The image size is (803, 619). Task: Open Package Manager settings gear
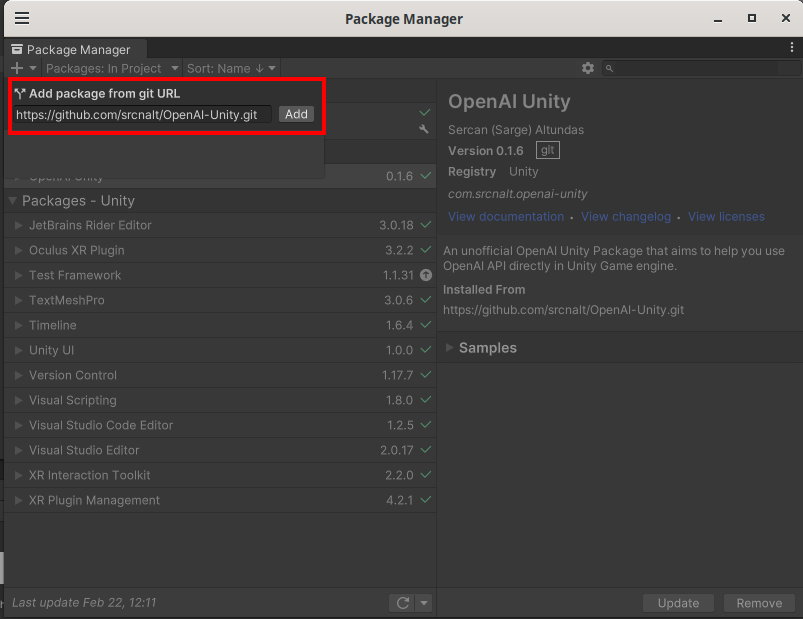(588, 68)
